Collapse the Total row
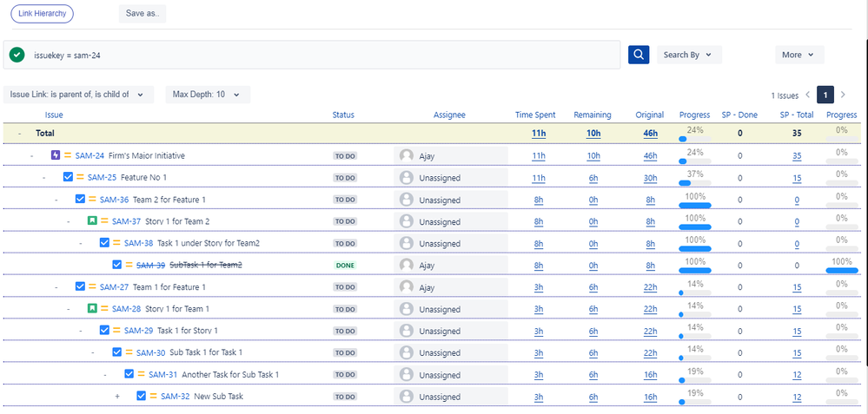 tap(20, 134)
